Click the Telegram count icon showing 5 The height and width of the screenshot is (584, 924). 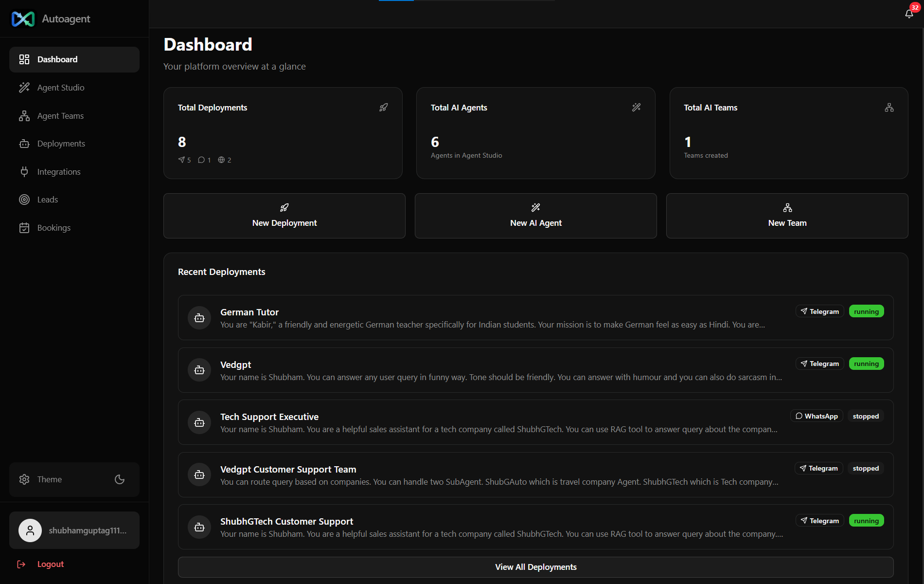point(181,160)
